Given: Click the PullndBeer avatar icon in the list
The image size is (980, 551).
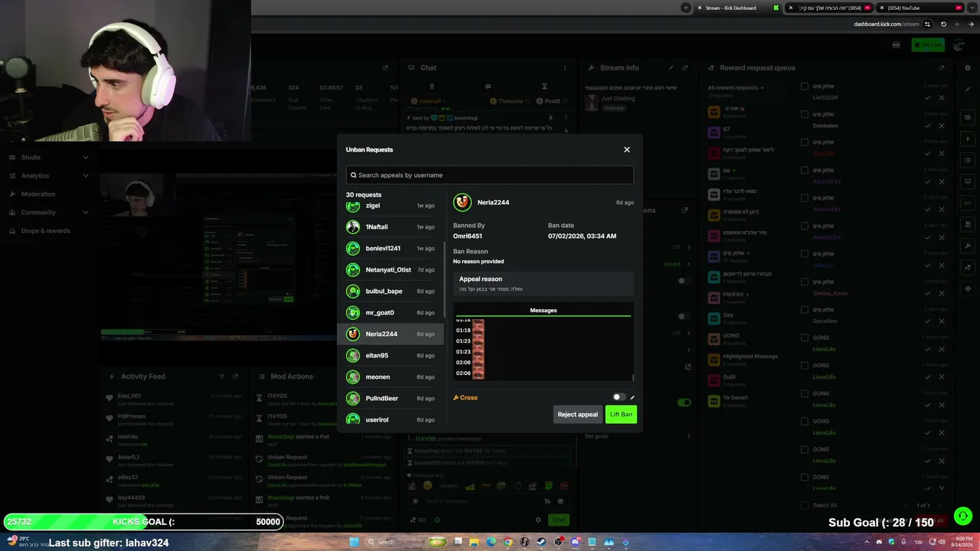Looking at the screenshot, I should [x=353, y=399].
